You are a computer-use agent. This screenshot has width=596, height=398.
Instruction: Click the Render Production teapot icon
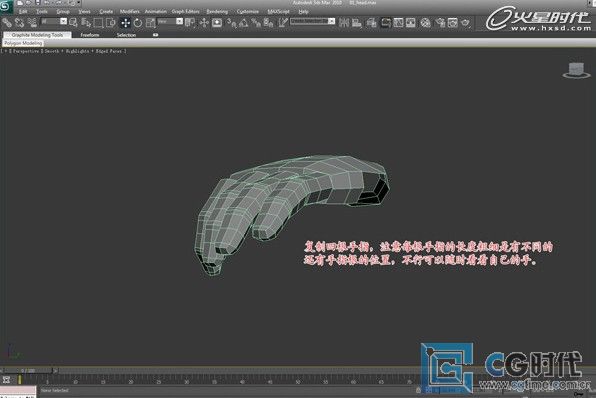[x=465, y=23]
